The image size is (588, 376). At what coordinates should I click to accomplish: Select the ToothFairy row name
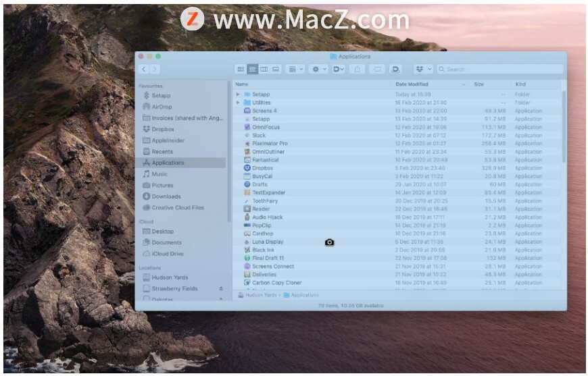point(265,201)
